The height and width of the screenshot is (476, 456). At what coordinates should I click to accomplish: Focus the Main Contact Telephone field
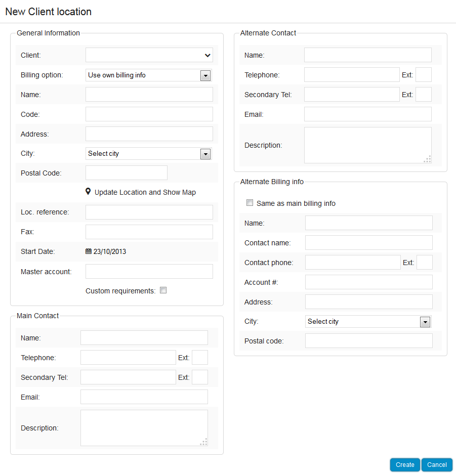coord(128,357)
